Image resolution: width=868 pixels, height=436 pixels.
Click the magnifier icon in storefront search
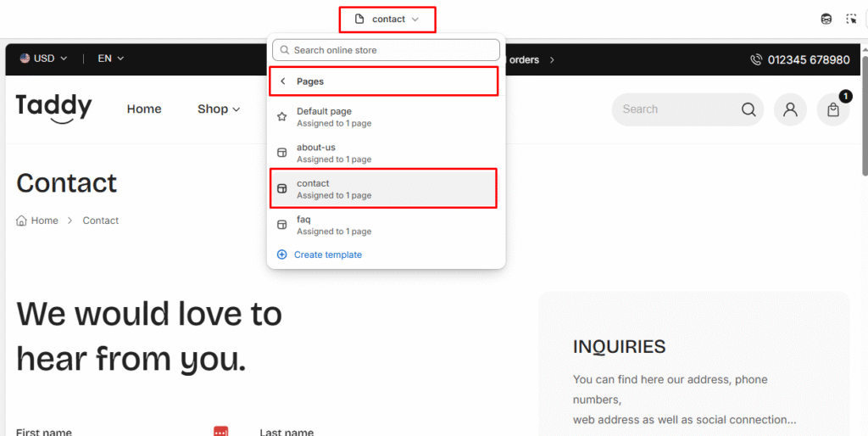(748, 109)
